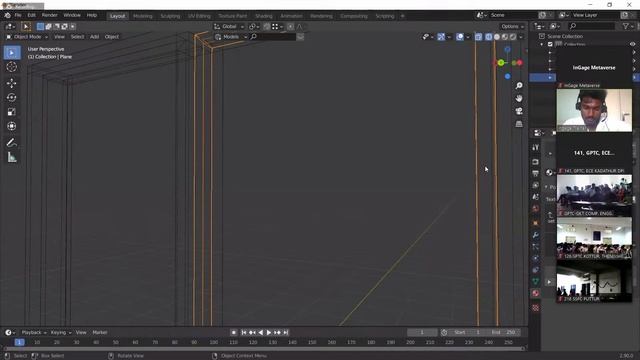
Task: Toggle proportional editing button
Action: [x=290, y=27]
